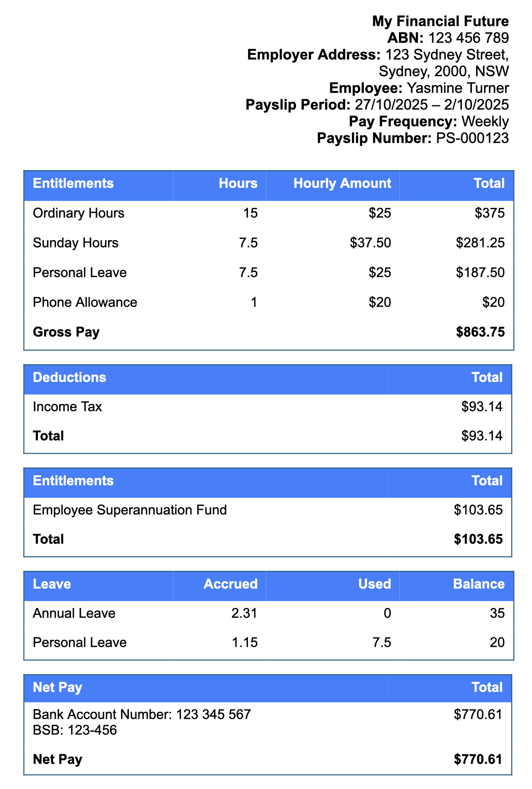Image resolution: width=532 pixels, height=789 pixels.
Task: Click the Hourly Amount column header
Action: tap(342, 183)
